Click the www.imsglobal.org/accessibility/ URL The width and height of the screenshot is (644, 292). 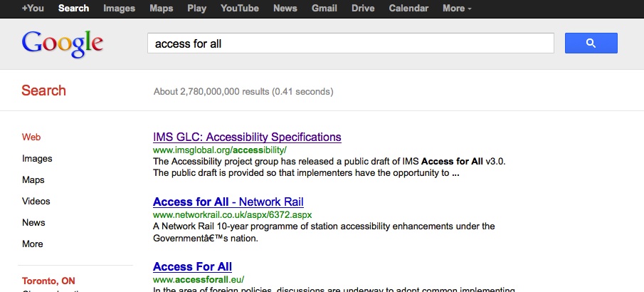coord(220,150)
